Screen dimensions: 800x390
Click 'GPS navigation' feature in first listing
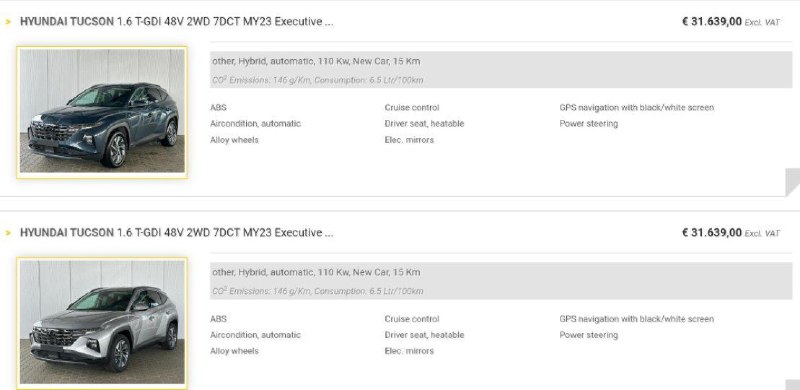636,108
